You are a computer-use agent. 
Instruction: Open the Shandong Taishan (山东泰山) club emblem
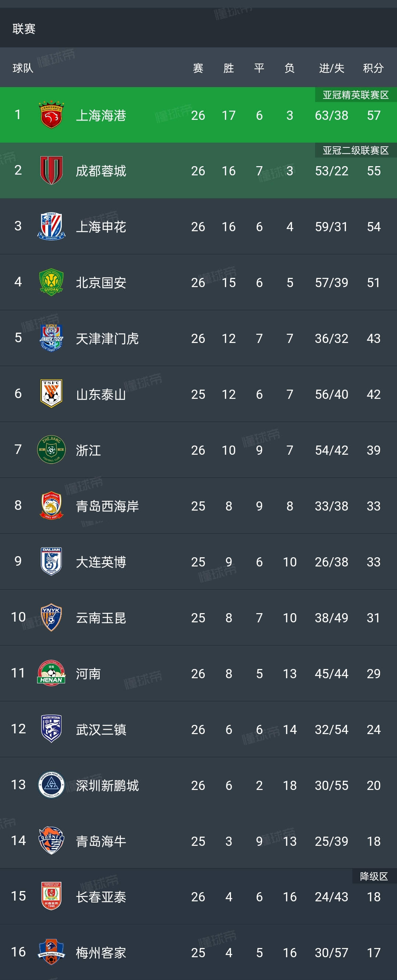tap(51, 394)
